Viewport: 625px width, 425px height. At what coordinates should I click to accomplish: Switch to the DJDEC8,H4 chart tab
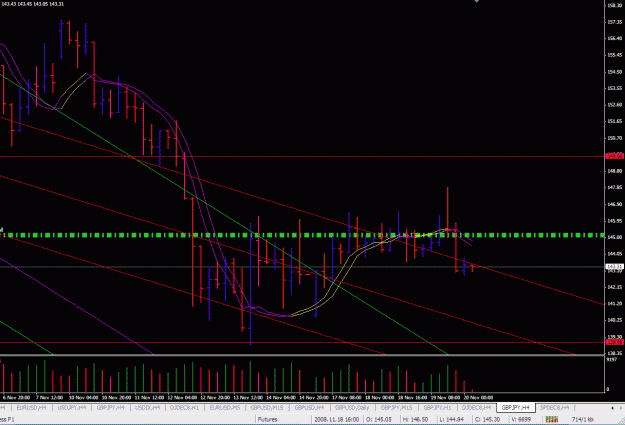[476, 408]
